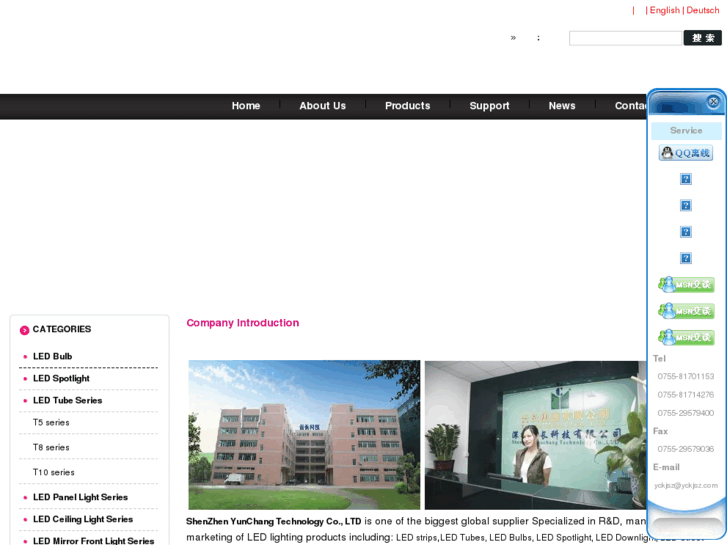Close the floating Service panel
This screenshot has width=727, height=545.
[713, 102]
